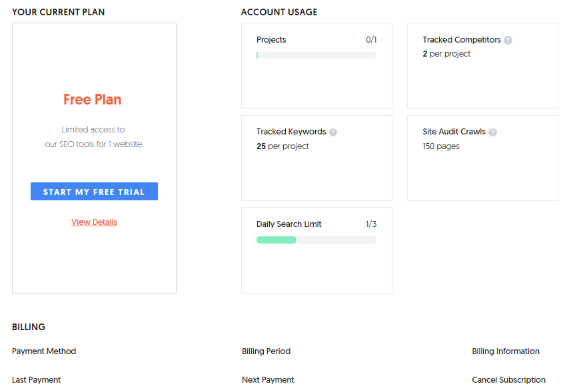Screen dimensions: 569x392
Task: Click help icon beside Tracked Competitors
Action: coord(508,40)
